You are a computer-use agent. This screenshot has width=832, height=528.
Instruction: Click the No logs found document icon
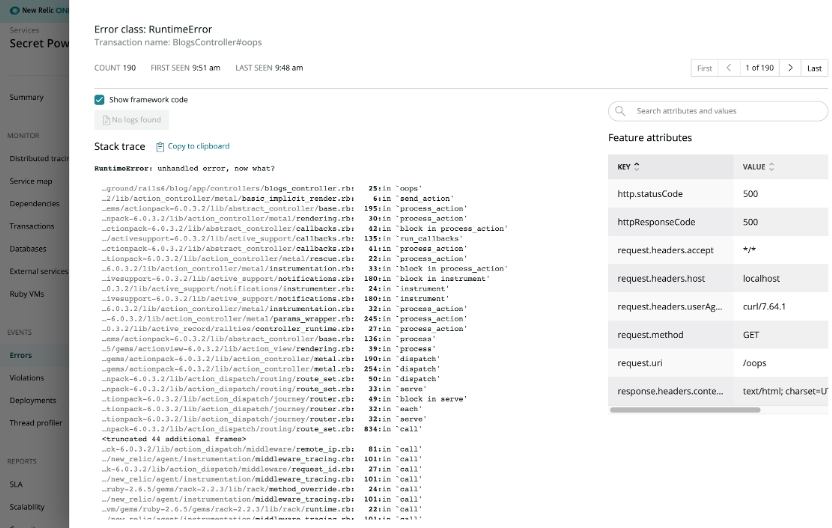click(x=106, y=120)
